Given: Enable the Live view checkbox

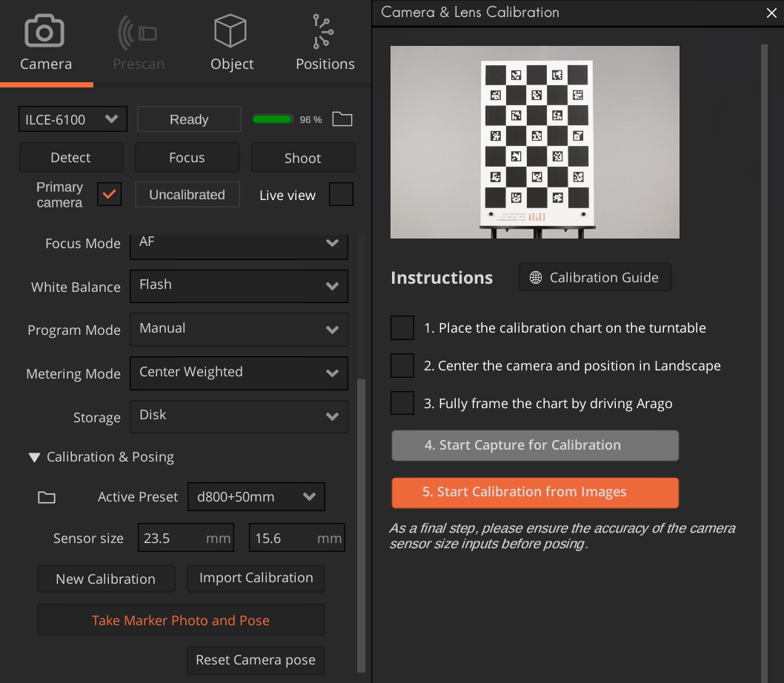Looking at the screenshot, I should click(341, 195).
